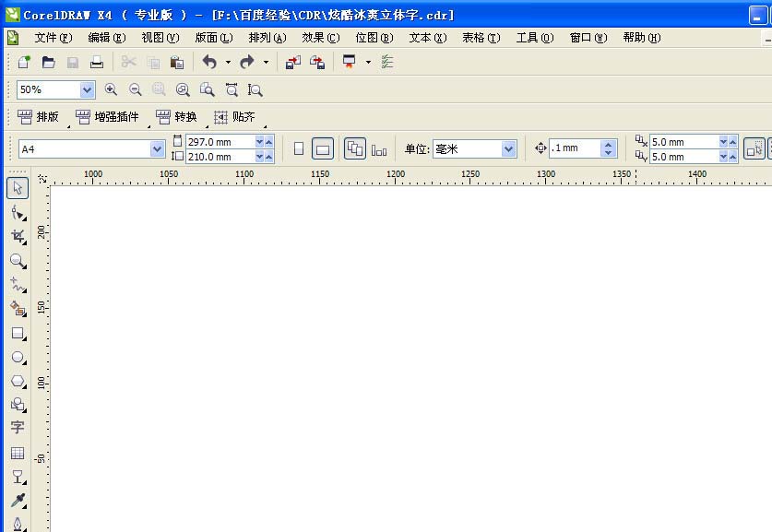Toggle apply layout to current page only

tap(379, 149)
